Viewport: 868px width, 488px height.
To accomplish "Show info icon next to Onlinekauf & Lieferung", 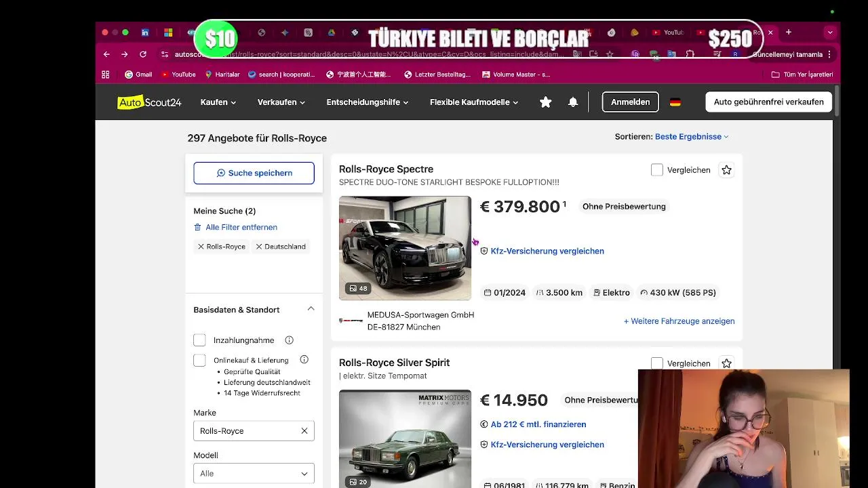I will pyautogui.click(x=304, y=360).
